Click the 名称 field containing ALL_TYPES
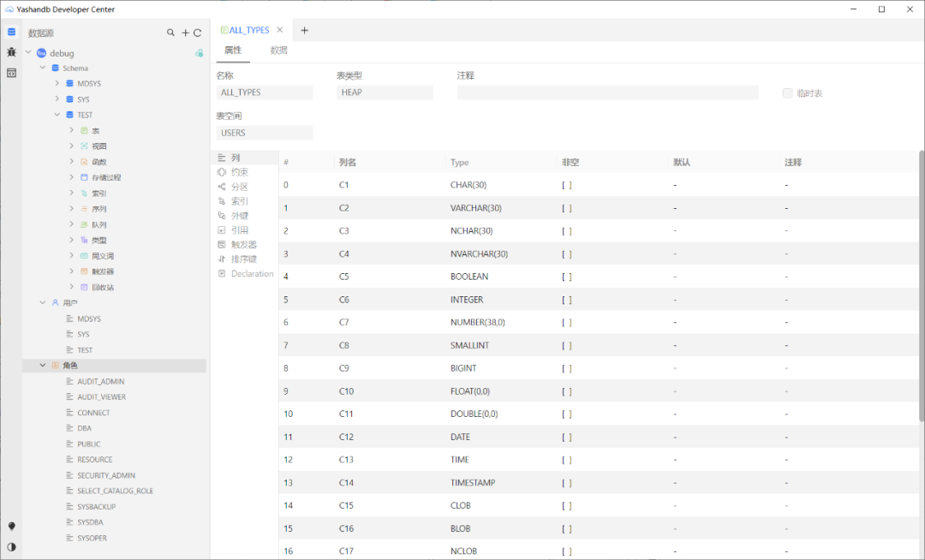The image size is (925, 560). click(265, 92)
